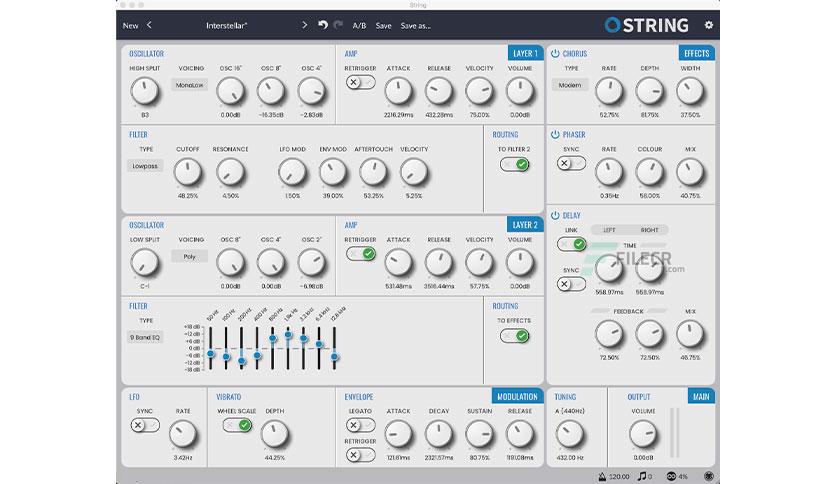
Task: Open the settings gear icon
Action: coord(709,25)
